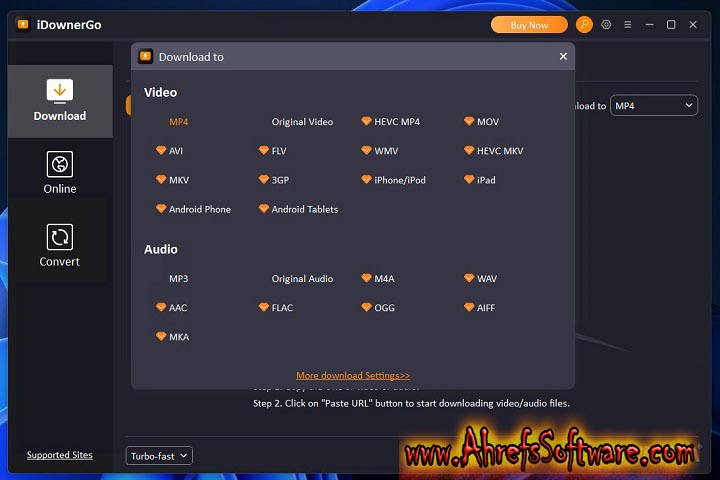Click the Buy Now button
The height and width of the screenshot is (480, 720).
click(x=529, y=25)
